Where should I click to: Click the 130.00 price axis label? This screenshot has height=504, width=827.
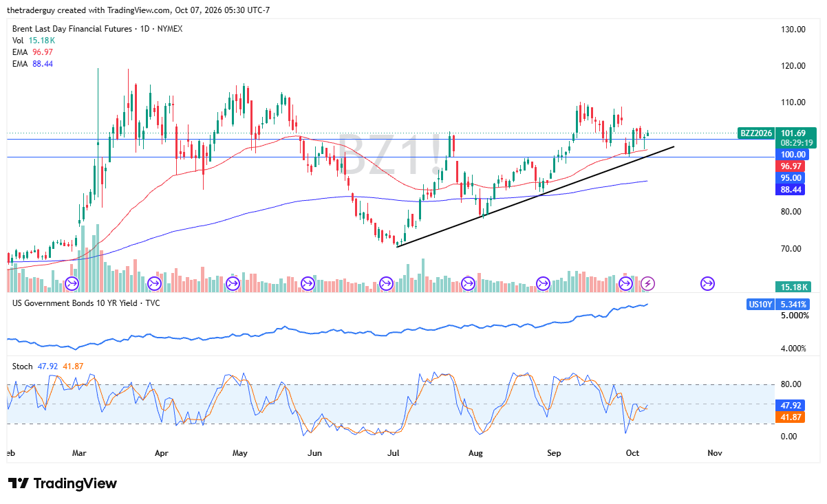793,29
